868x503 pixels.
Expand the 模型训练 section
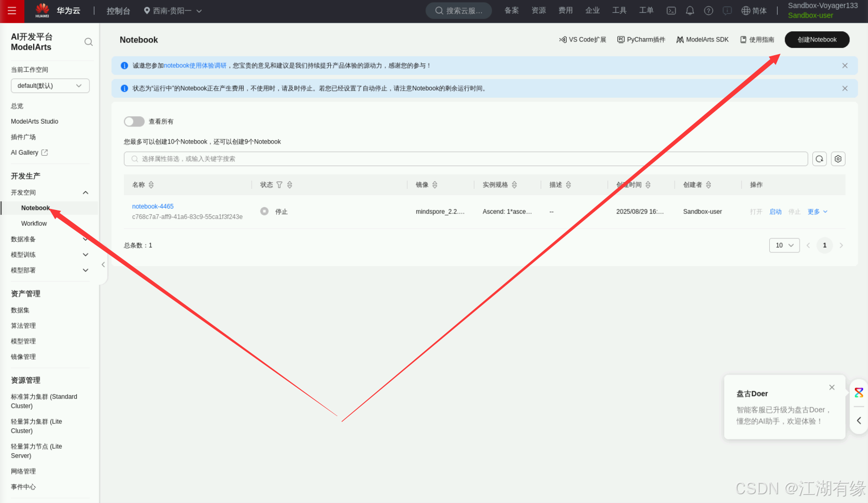85,255
